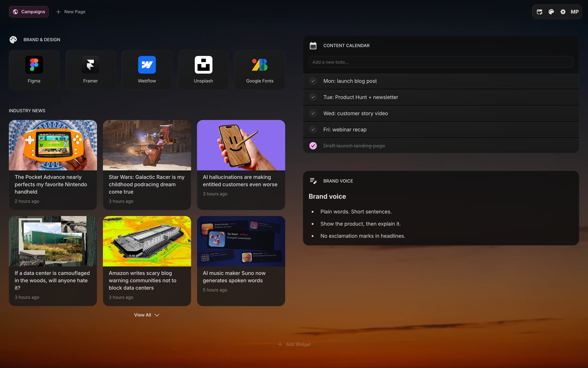Image resolution: width=588 pixels, height=368 pixels.
Task: Mark 'Tue: Product Hunt + newsletter' done
Action: click(x=313, y=97)
